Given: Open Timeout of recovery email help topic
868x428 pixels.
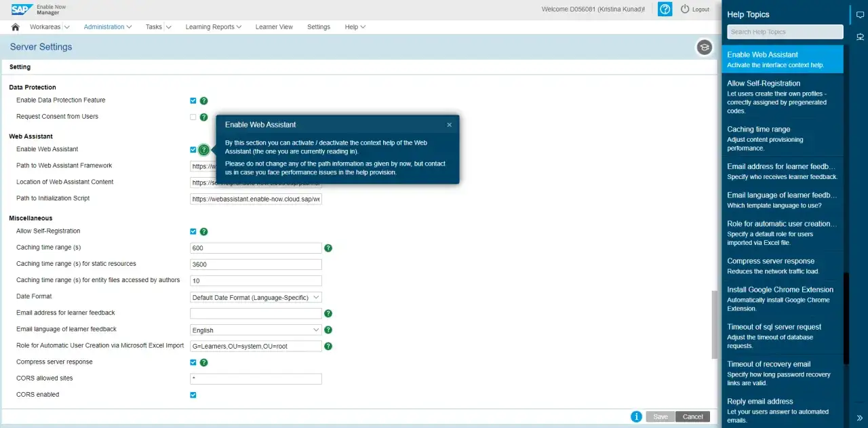Looking at the screenshot, I should pos(783,373).
